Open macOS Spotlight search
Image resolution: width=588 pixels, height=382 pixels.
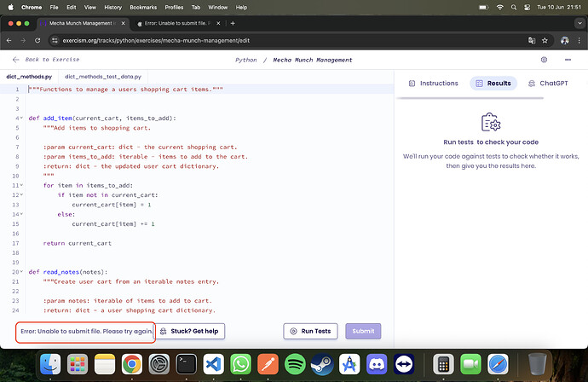click(x=514, y=7)
